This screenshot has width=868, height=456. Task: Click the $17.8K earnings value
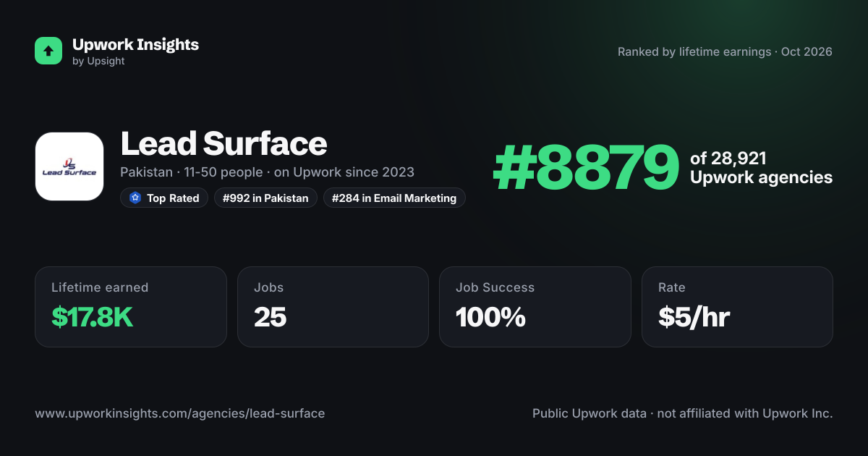(x=93, y=317)
